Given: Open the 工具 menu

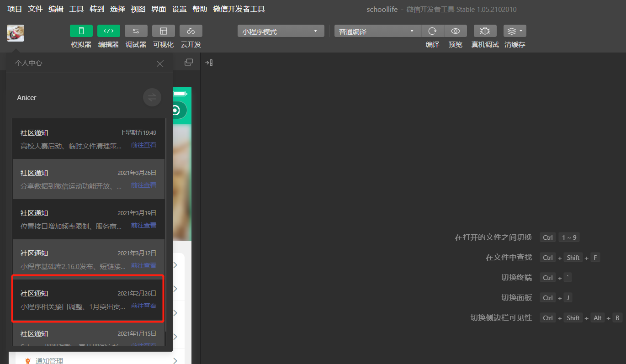Looking at the screenshot, I should click(77, 9).
